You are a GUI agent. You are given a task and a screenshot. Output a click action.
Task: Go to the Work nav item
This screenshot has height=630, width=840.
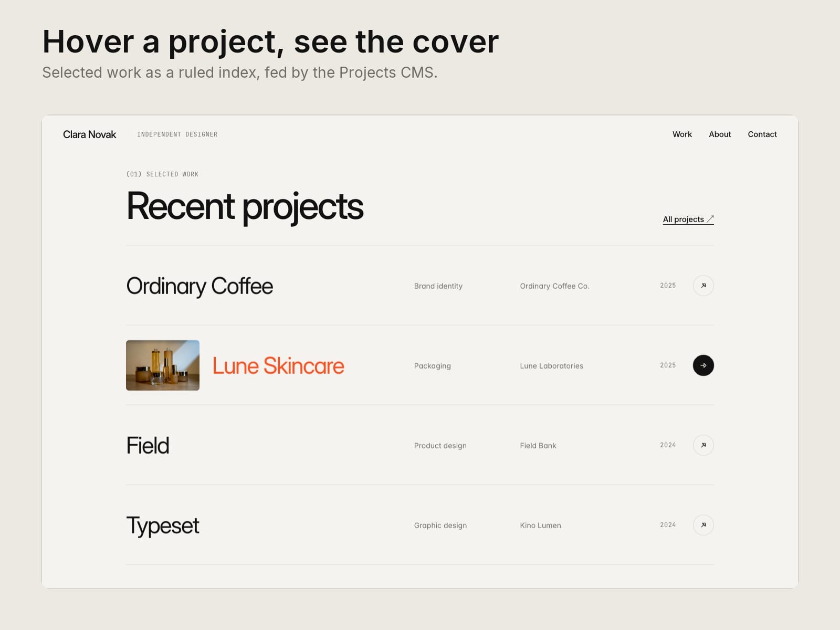682,134
